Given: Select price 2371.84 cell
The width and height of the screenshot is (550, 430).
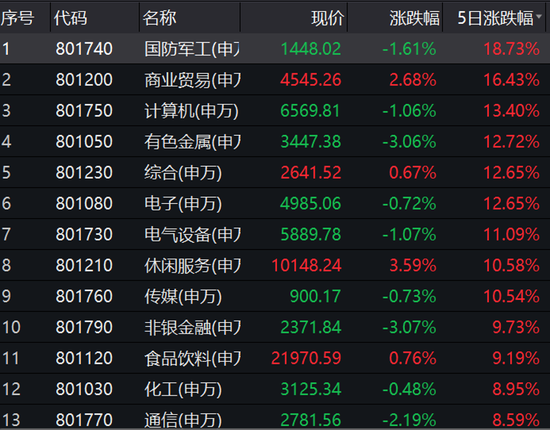Looking at the screenshot, I should (x=311, y=327).
